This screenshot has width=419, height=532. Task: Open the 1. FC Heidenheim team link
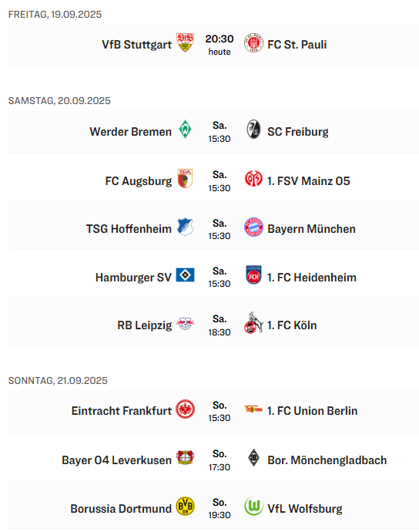tap(311, 278)
